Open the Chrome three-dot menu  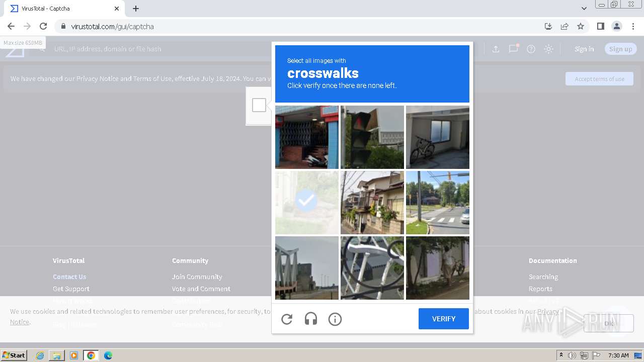[633, 26]
